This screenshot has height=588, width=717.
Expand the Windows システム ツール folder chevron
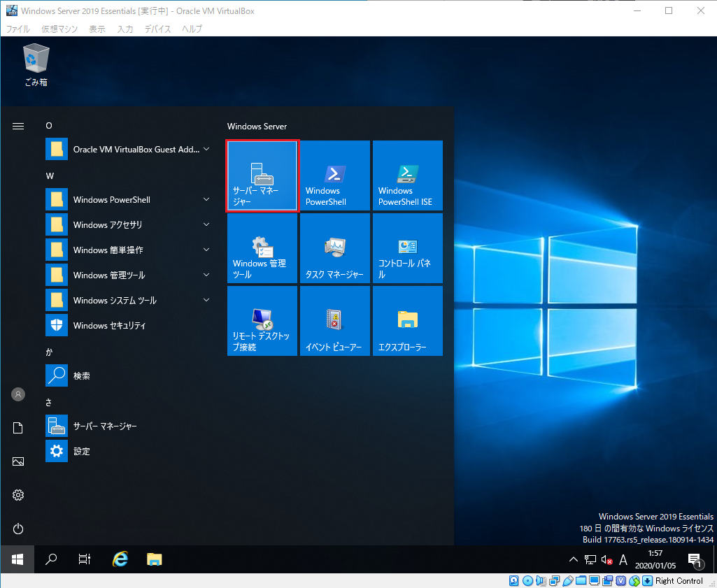point(206,300)
